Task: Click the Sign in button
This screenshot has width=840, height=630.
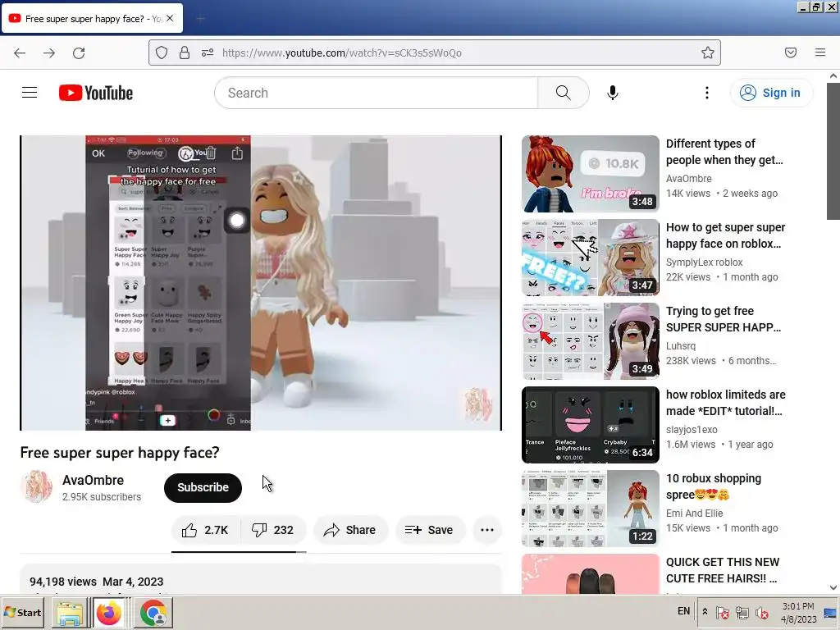Action: 771,93
